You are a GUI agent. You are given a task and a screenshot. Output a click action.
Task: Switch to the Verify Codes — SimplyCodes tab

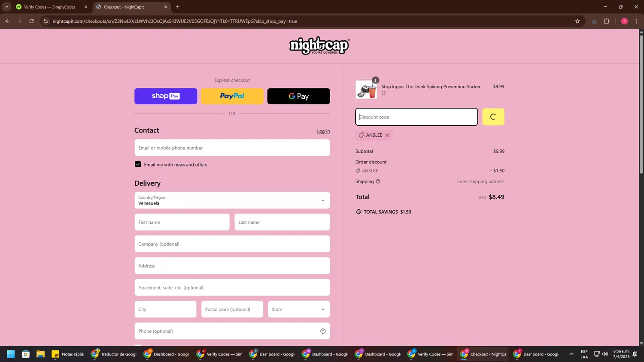click(49, 7)
